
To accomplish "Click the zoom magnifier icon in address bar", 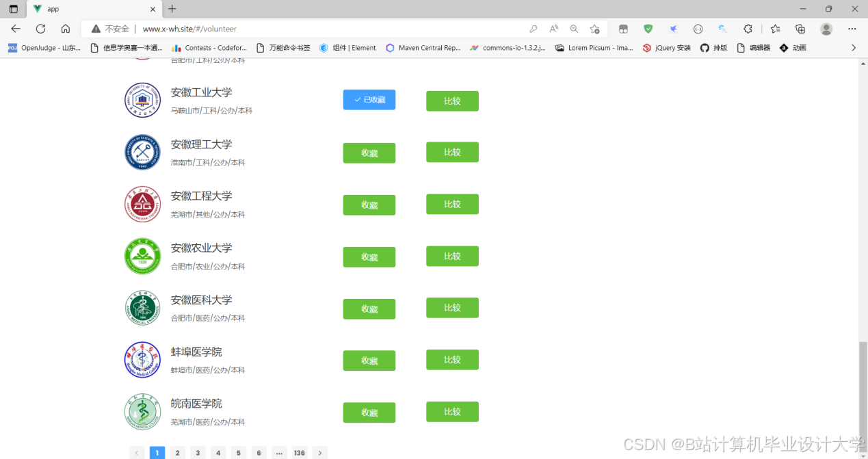I will 574,29.
